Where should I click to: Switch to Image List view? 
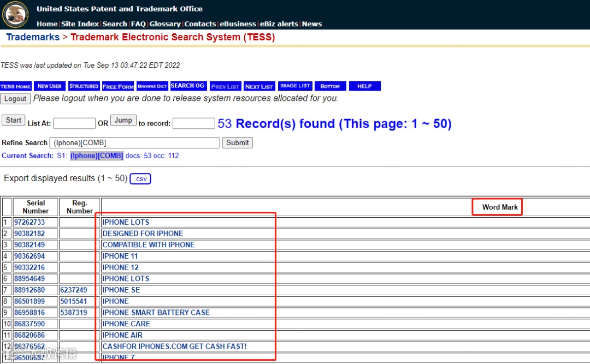295,86
